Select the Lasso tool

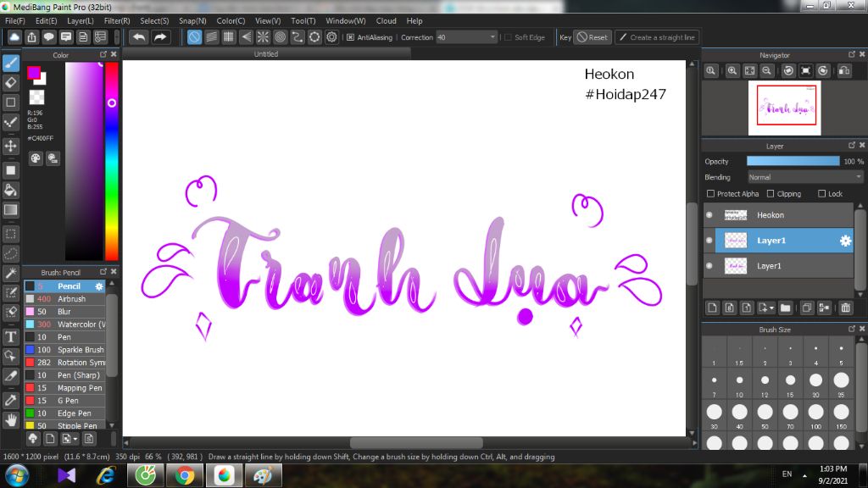click(11, 253)
